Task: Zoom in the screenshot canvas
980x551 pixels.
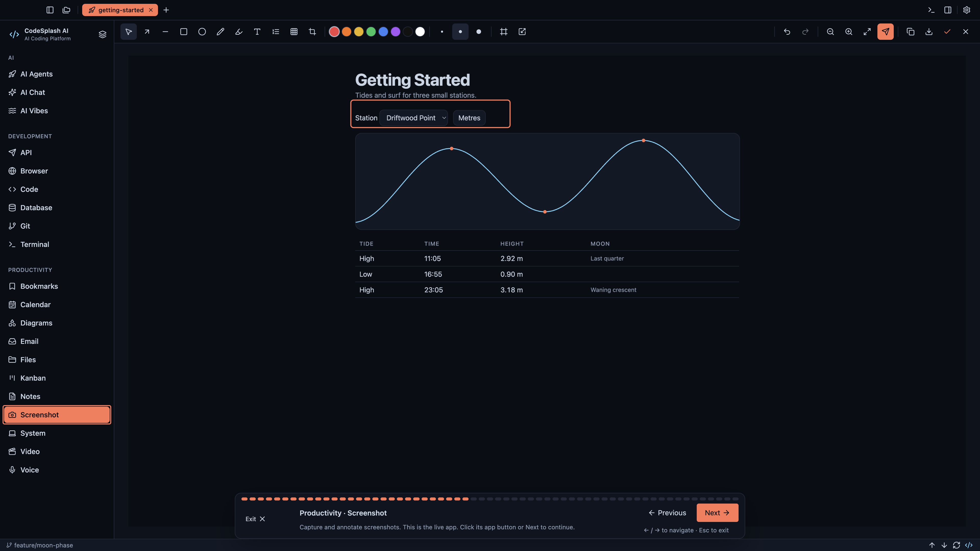Action: (x=849, y=32)
